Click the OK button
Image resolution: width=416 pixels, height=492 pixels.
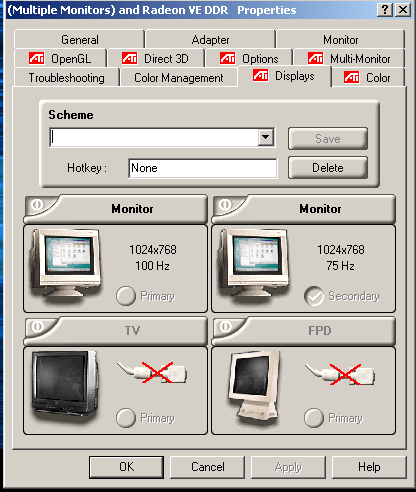pyautogui.click(x=127, y=467)
